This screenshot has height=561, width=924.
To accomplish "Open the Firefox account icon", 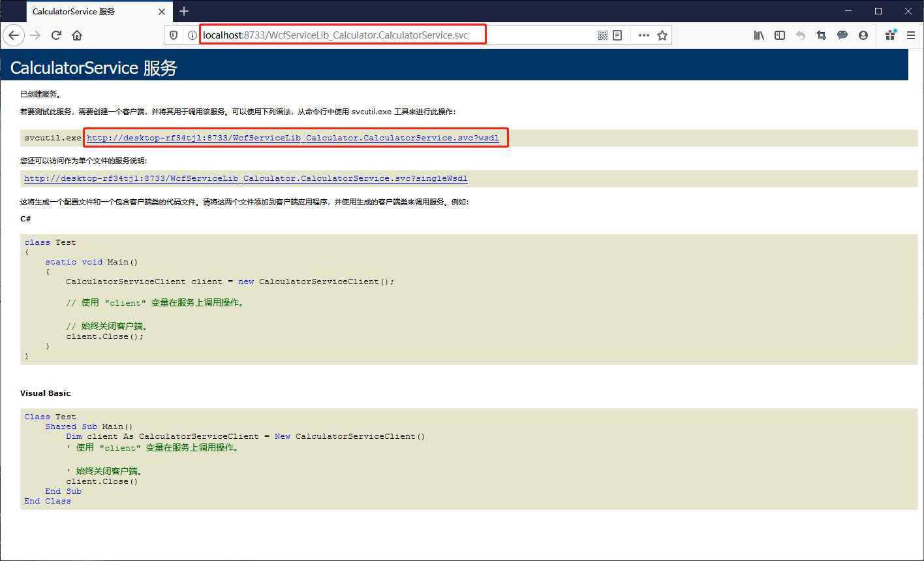I will tap(863, 35).
